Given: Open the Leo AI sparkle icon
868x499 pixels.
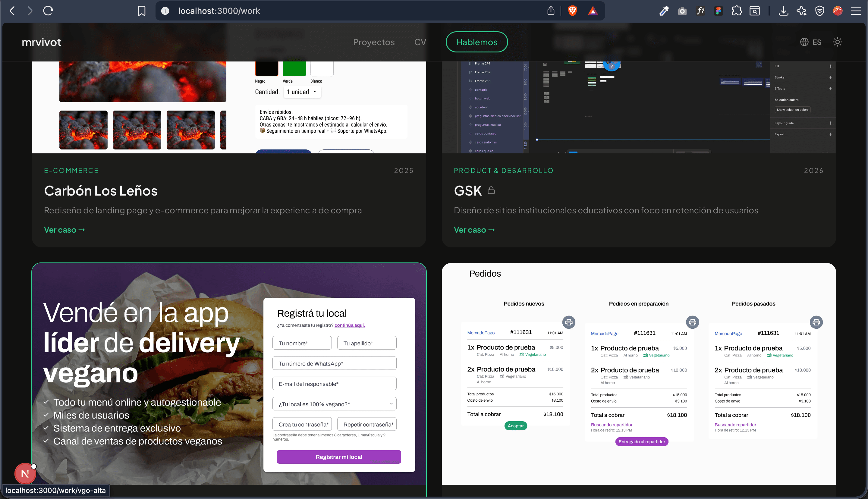Looking at the screenshot, I should (x=801, y=11).
